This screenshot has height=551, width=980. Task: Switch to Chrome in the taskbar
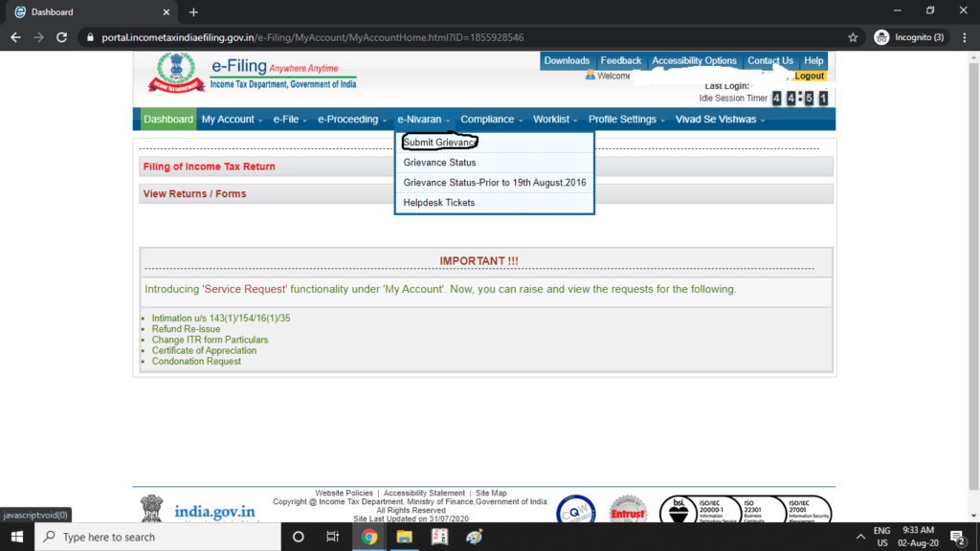[368, 537]
